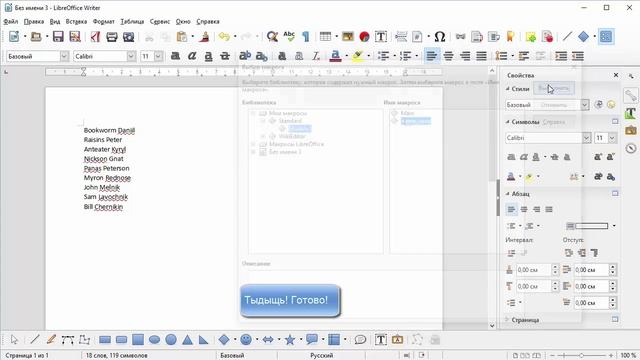Choose the Stars shape tool
Image resolution: width=640 pixels, height=360 pixels.
290,340
